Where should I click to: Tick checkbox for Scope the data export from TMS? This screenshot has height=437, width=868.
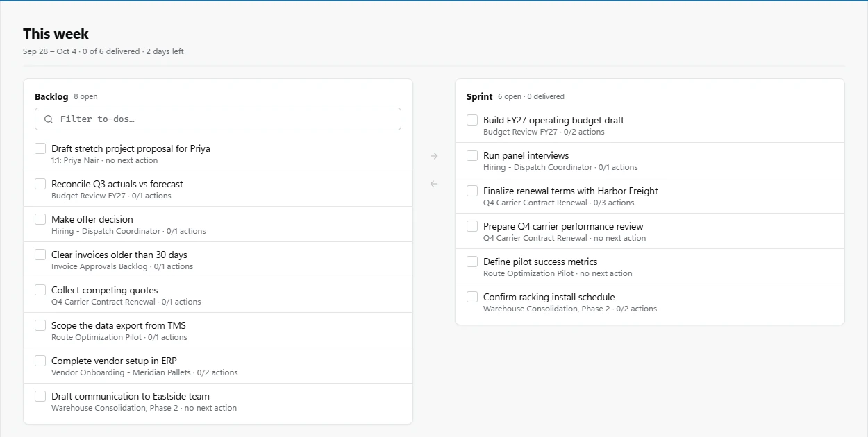(40, 325)
